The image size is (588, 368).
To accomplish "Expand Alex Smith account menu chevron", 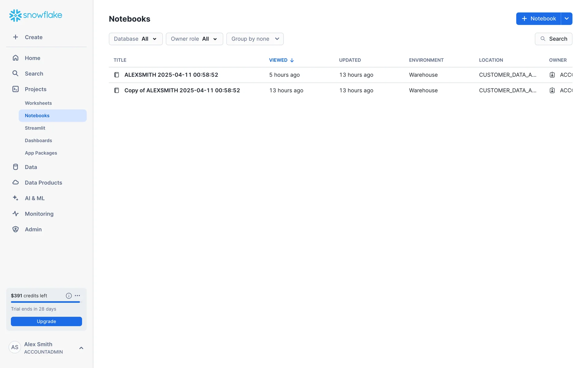I will (x=81, y=348).
